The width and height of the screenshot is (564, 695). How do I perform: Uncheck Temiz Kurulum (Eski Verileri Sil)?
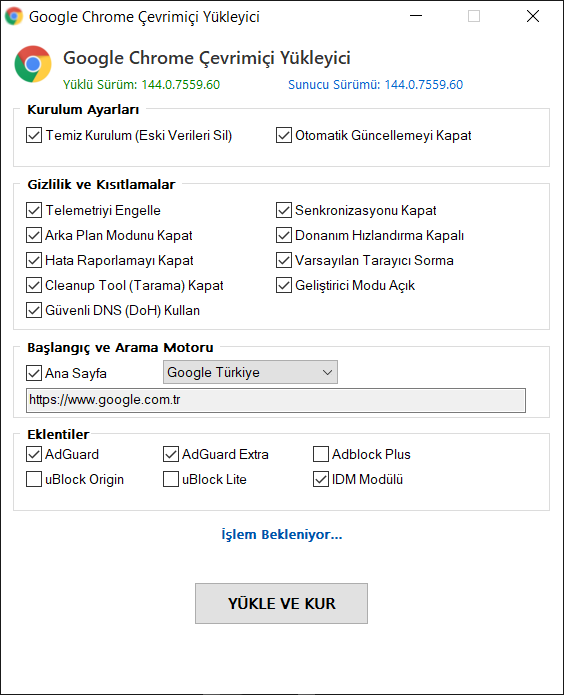[34, 135]
